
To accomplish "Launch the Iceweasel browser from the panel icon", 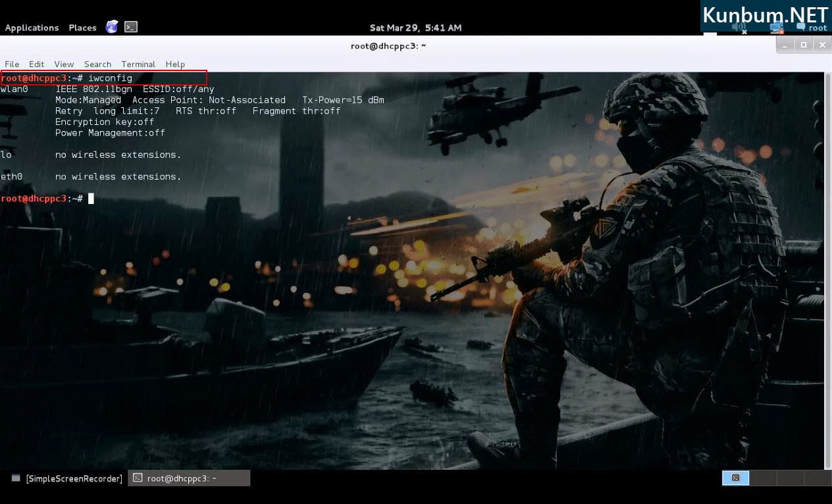I will pyautogui.click(x=112, y=27).
